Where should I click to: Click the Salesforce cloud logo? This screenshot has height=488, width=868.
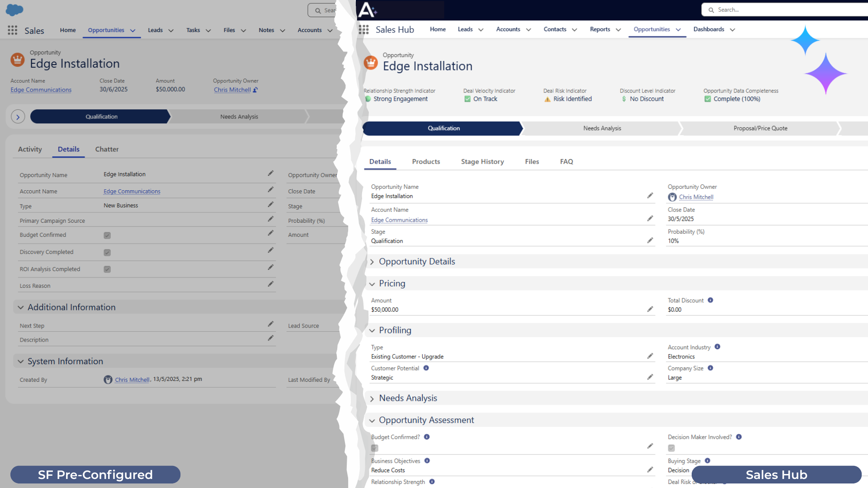(14, 9)
